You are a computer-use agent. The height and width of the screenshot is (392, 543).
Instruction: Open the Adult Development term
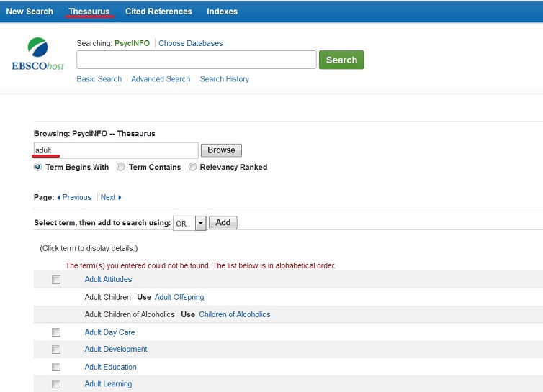tap(116, 349)
